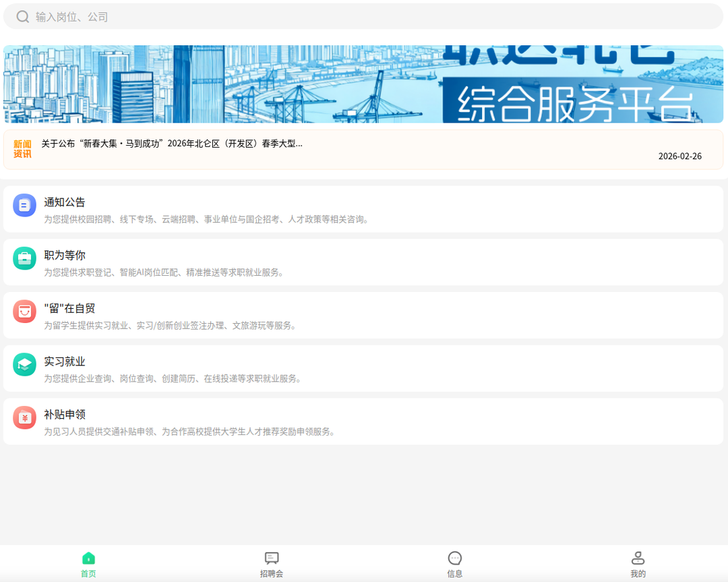Click the 职为等你 briefcase icon

[x=24, y=258]
